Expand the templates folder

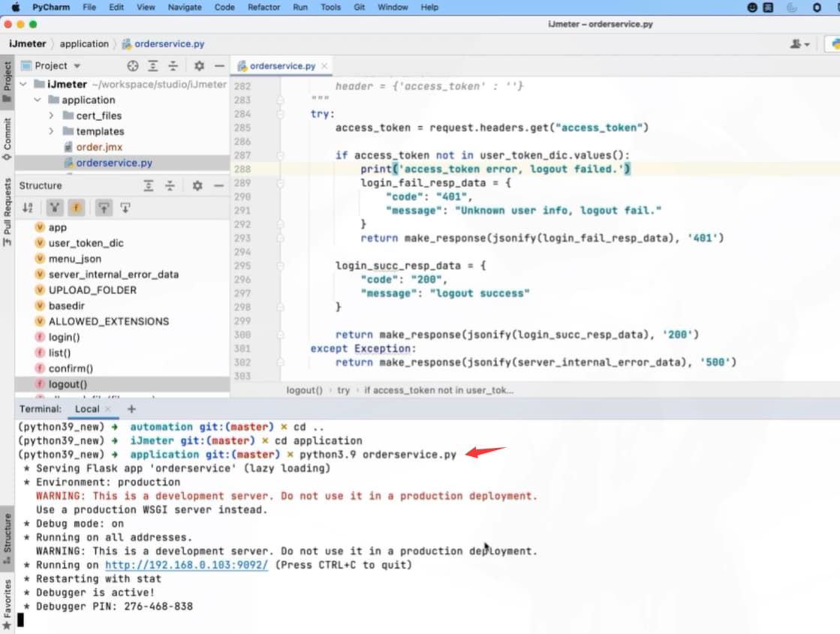click(x=52, y=131)
